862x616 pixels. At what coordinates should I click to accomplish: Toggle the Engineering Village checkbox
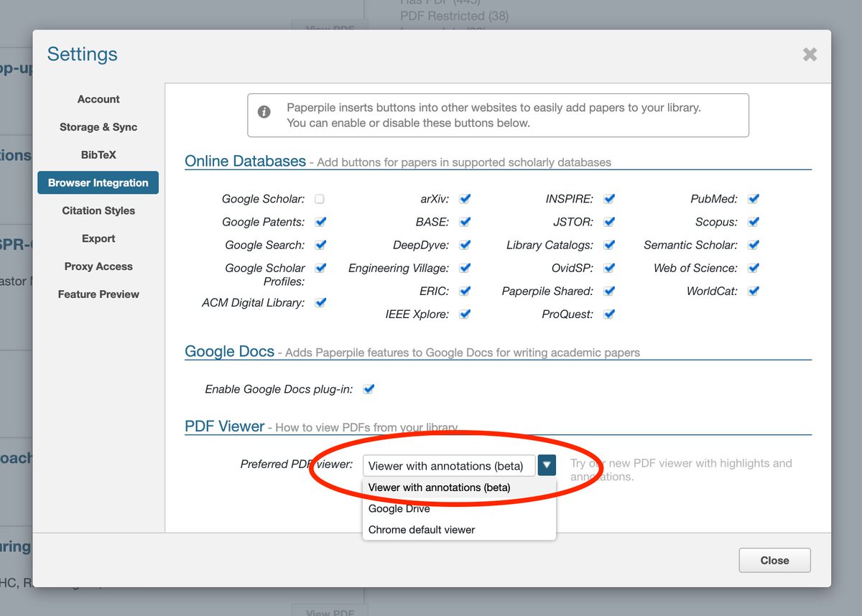tap(465, 268)
